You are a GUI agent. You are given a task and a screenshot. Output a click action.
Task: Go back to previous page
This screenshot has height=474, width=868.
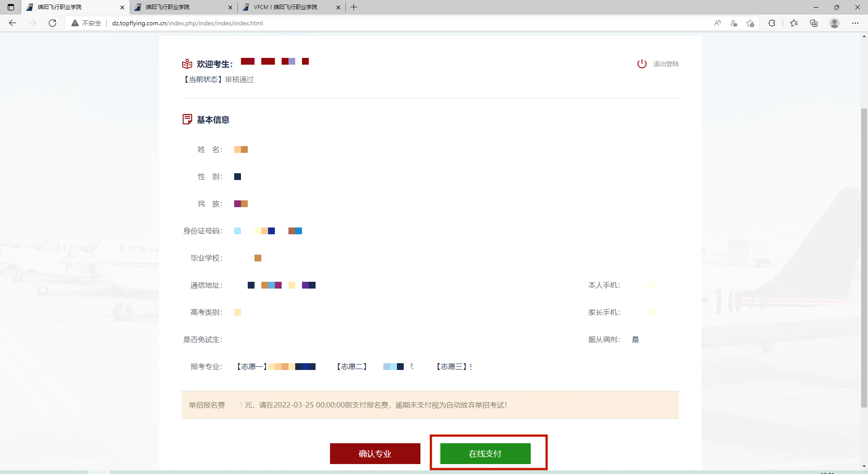pos(13,23)
